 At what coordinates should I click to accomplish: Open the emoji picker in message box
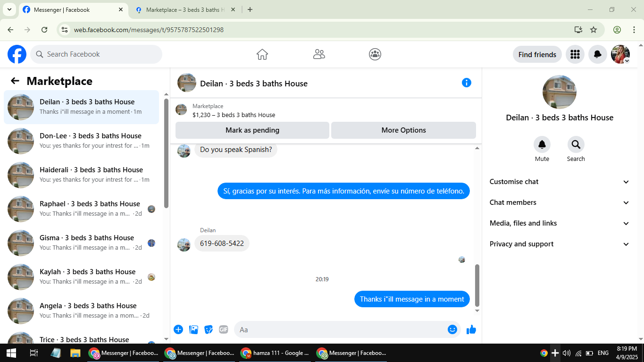452,329
